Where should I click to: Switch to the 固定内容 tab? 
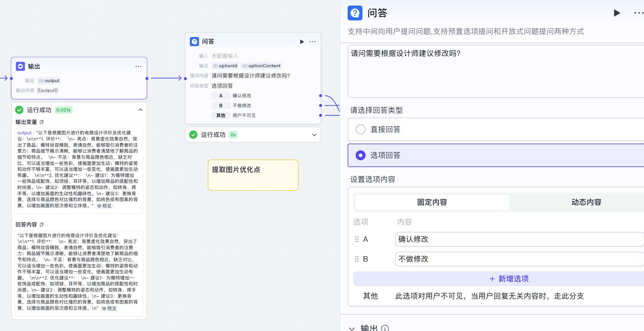(432, 202)
